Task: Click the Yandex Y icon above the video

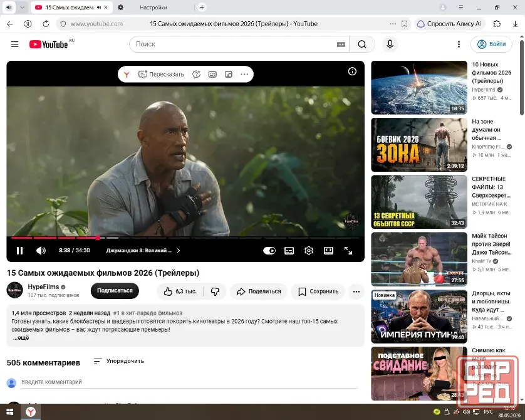Action: [x=127, y=75]
